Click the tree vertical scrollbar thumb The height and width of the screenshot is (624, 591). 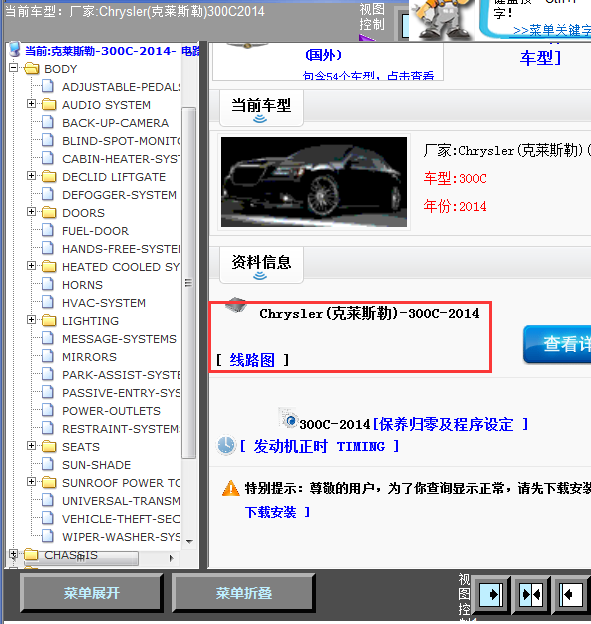(x=188, y=283)
